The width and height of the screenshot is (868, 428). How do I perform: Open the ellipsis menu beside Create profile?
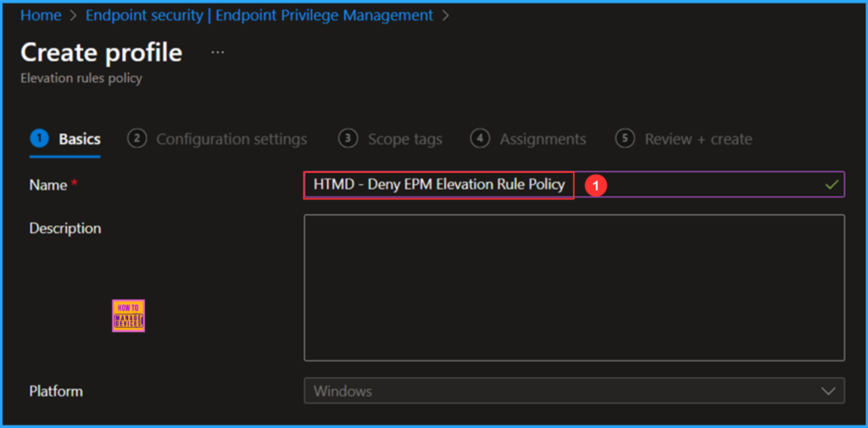click(x=218, y=53)
